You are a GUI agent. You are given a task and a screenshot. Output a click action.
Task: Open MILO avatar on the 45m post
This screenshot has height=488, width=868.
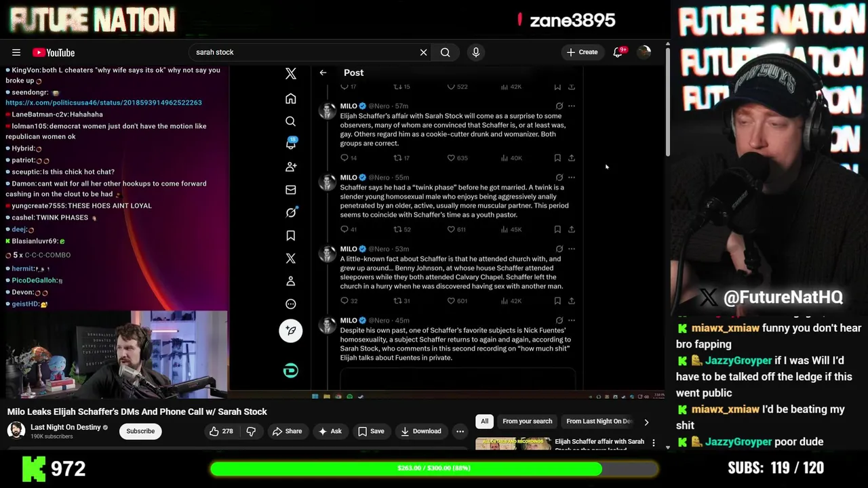[x=328, y=325]
